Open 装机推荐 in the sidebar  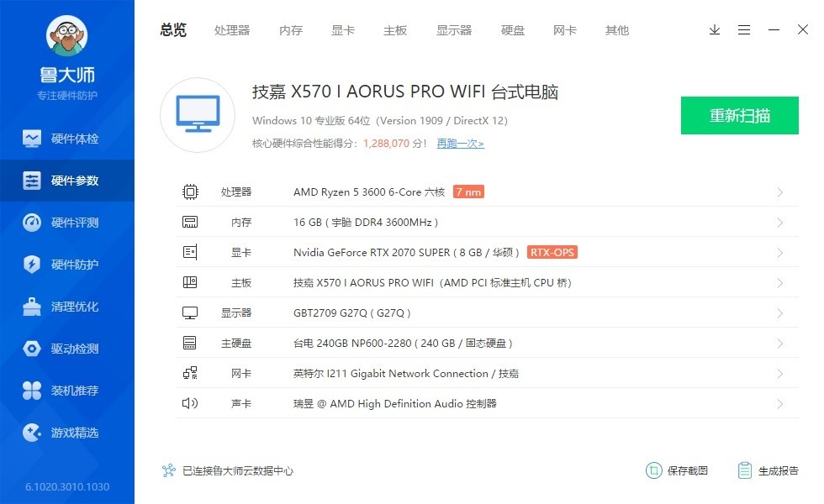(x=67, y=391)
